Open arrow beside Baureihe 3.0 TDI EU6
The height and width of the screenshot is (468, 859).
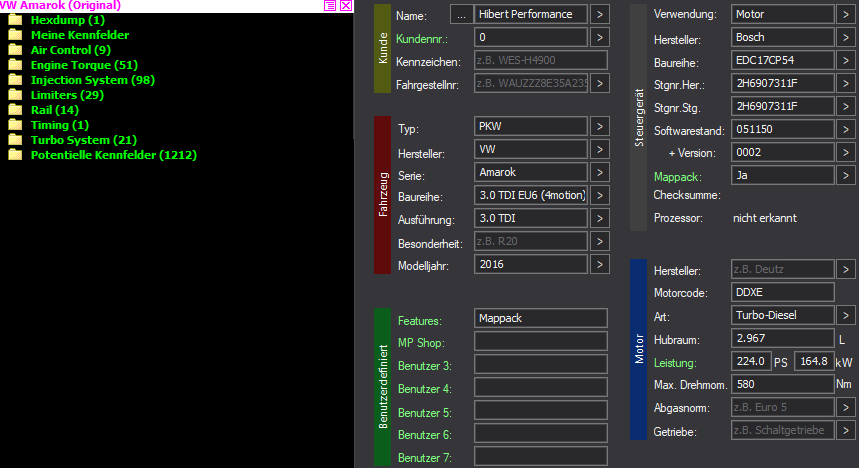pyautogui.click(x=600, y=196)
